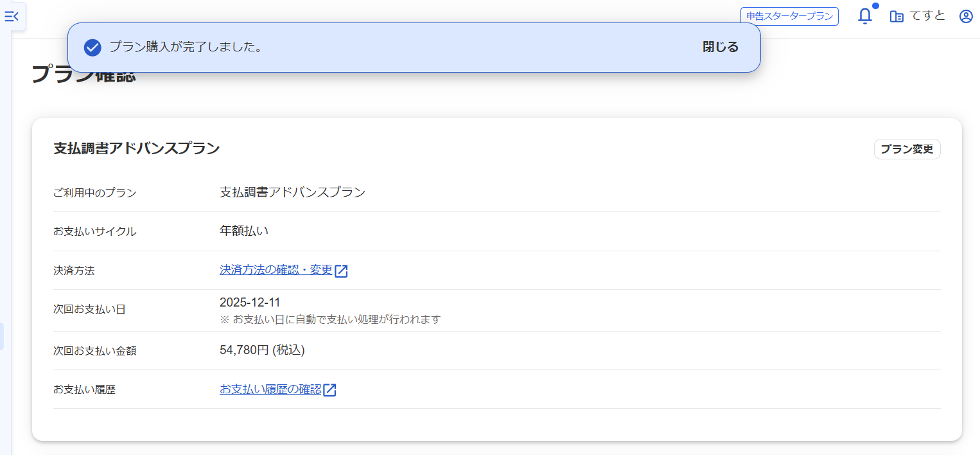Click the 年額払い value
980x455 pixels.
pos(244,230)
